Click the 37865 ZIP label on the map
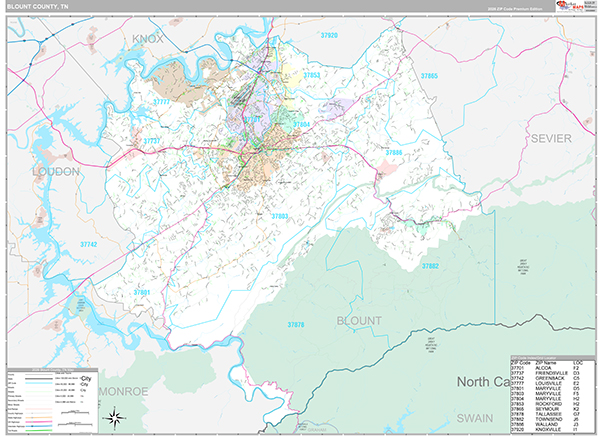The height and width of the screenshot is (436, 600). click(x=429, y=76)
